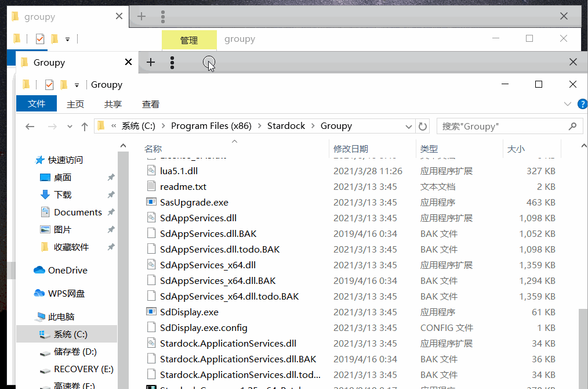Open 收藏软件 in the navigation pane

(x=71, y=247)
